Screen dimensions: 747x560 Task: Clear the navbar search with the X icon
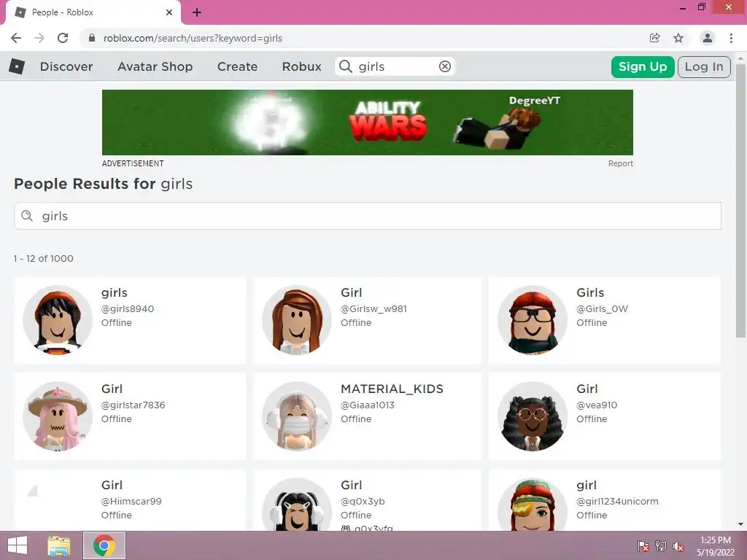tap(445, 66)
